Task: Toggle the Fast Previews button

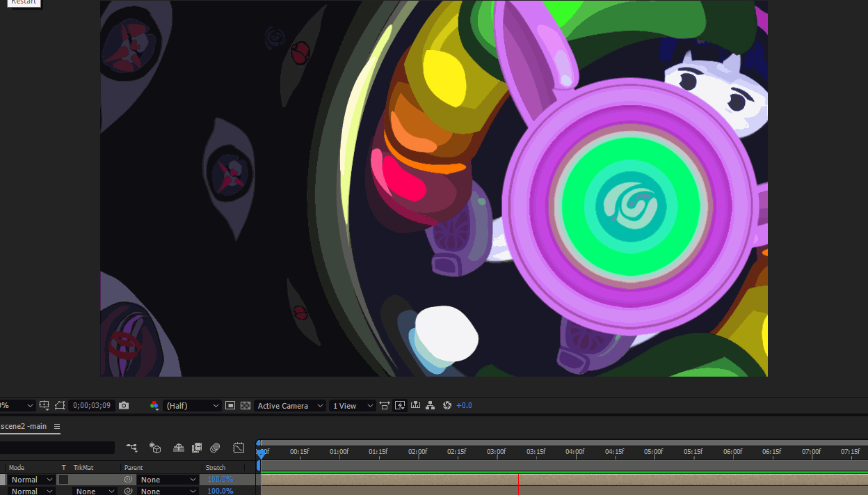Action: pos(400,405)
